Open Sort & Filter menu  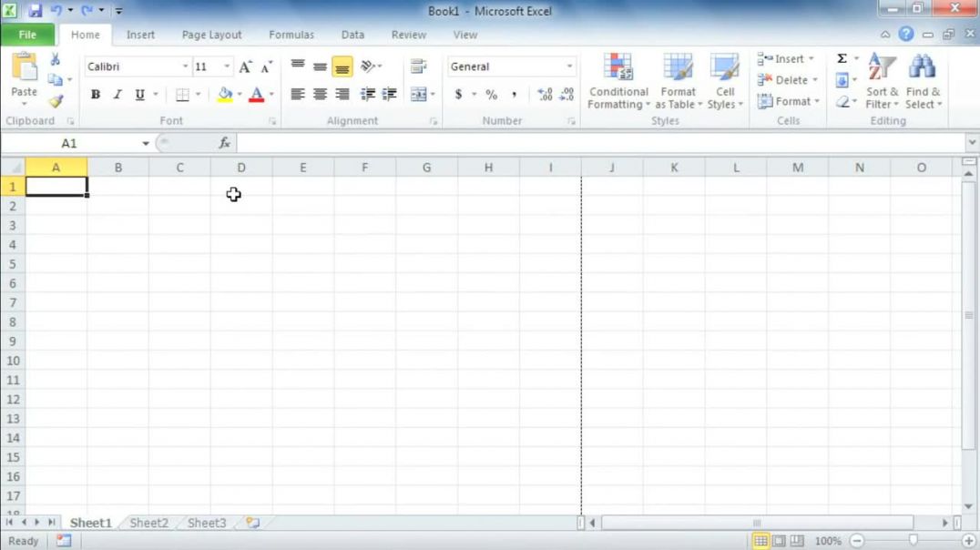tap(882, 81)
